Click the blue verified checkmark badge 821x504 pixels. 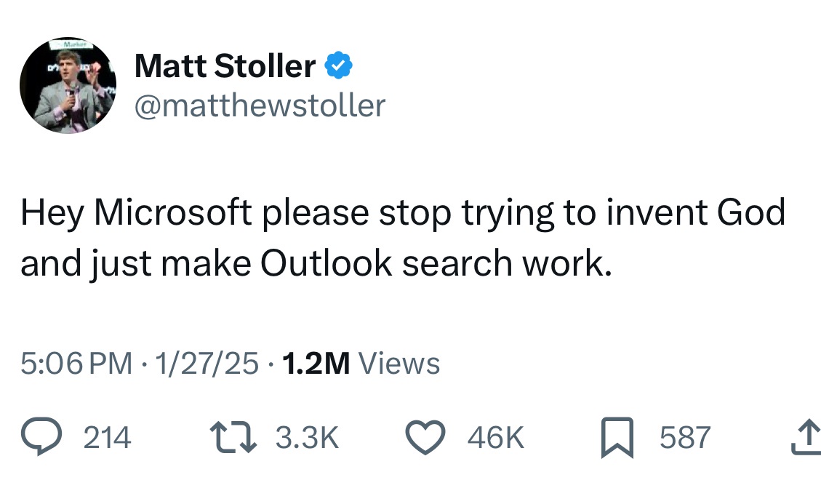coord(337,64)
